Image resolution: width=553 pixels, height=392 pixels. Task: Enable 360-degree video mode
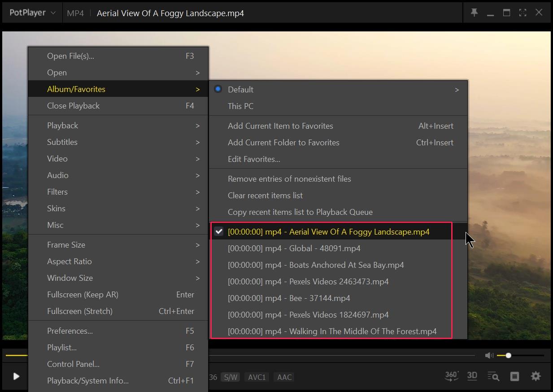(451, 377)
